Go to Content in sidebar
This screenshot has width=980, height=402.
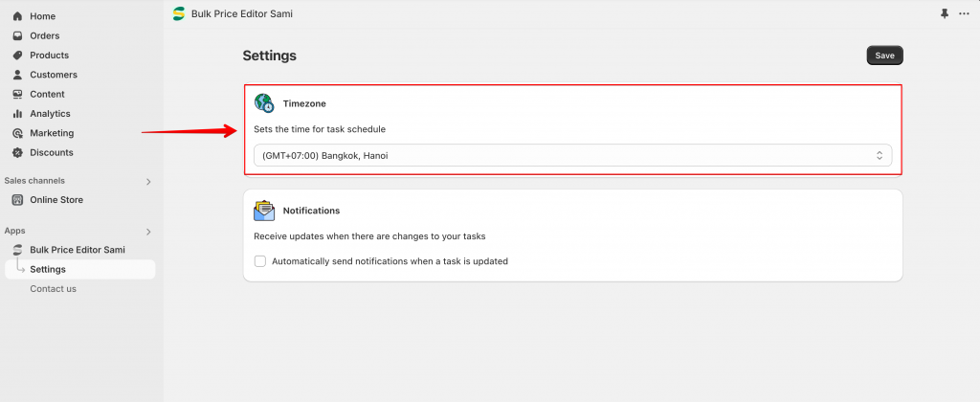pyautogui.click(x=47, y=95)
